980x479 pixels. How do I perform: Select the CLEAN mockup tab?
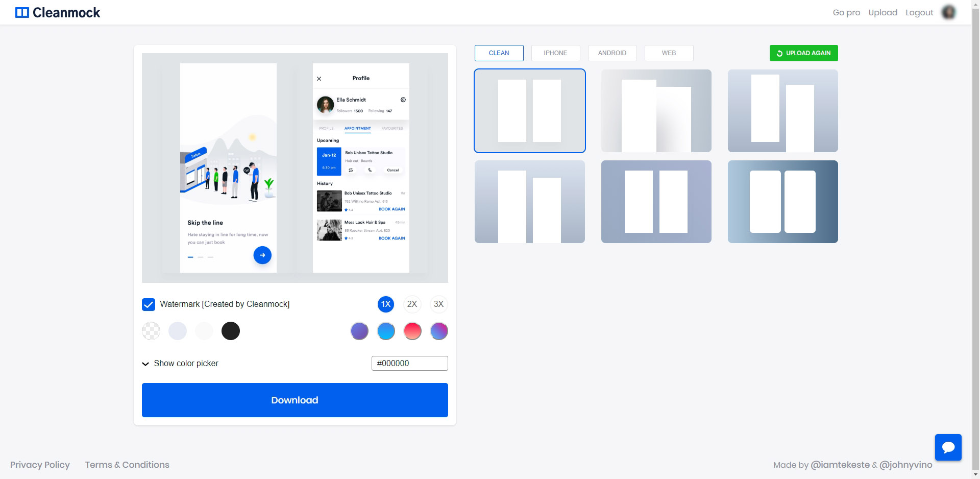(x=499, y=53)
